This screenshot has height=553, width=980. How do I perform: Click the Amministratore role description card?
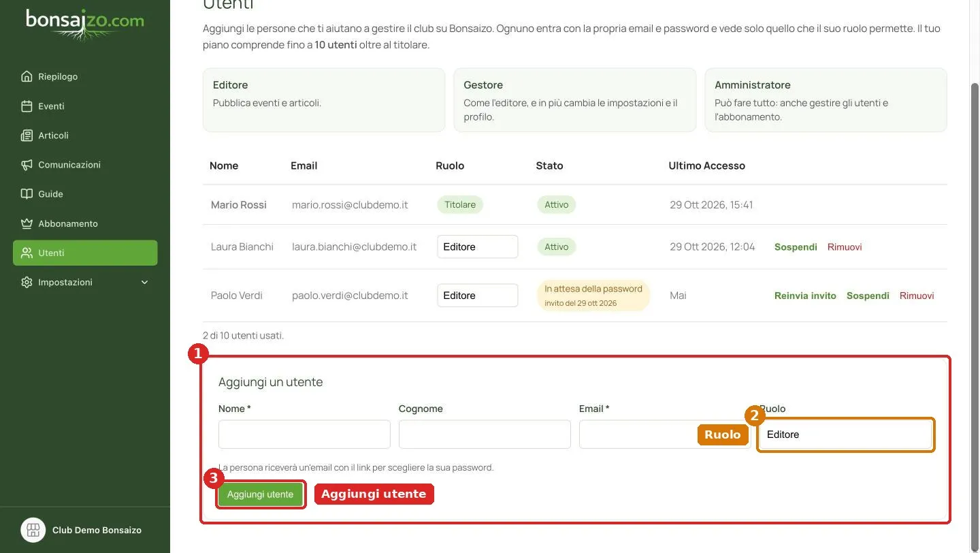826,100
